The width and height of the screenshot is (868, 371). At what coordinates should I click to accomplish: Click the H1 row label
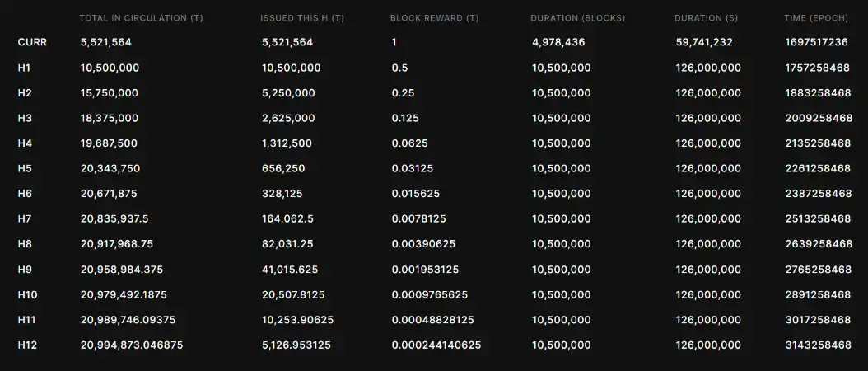pos(25,68)
